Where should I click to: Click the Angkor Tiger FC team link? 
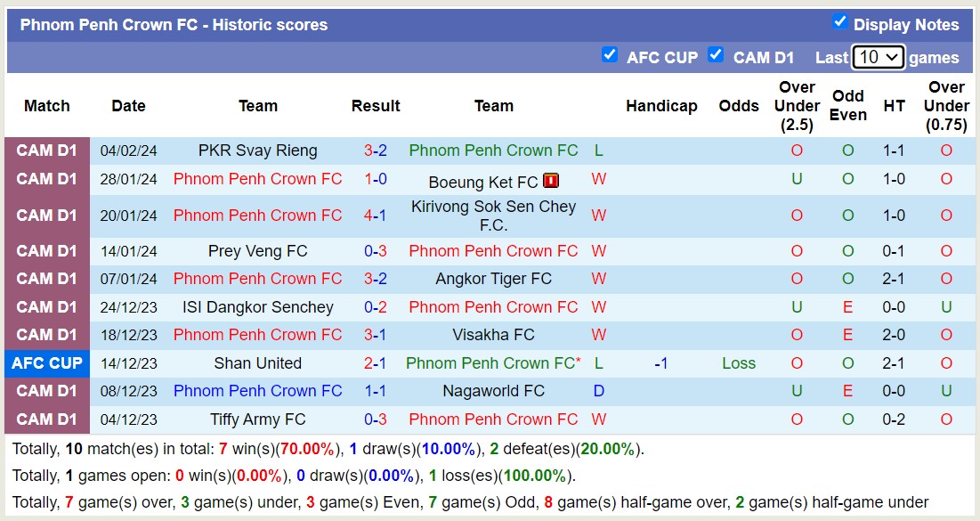coord(493,278)
